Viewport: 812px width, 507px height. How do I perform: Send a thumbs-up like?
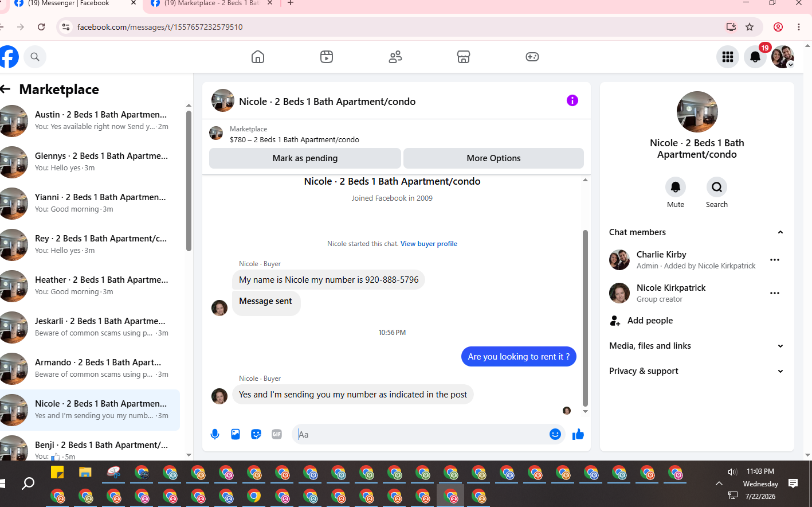point(578,434)
